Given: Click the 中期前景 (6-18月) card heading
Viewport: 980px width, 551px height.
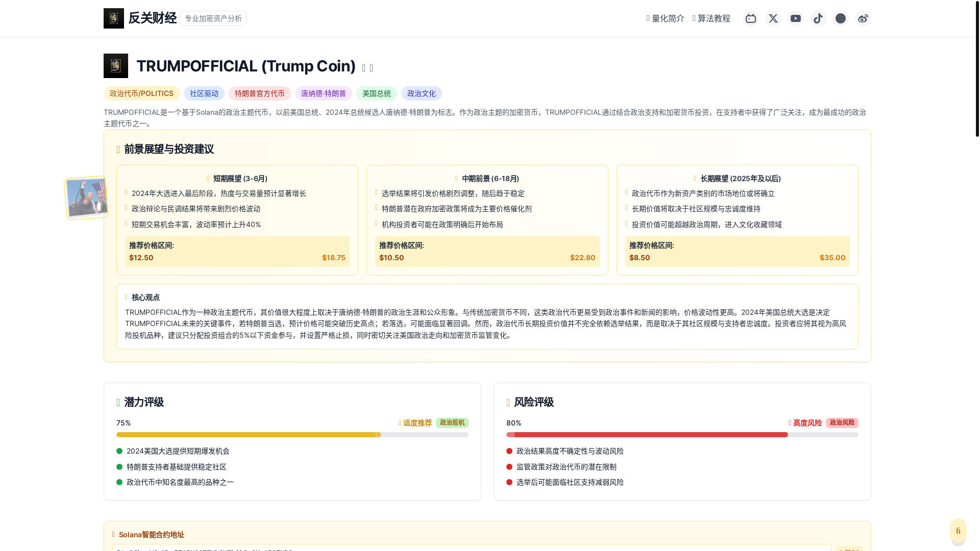Looking at the screenshot, I should tap(487, 179).
